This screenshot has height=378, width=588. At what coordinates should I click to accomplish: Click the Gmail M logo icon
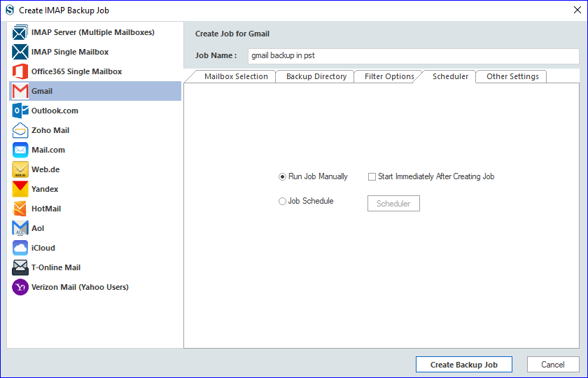(20, 91)
